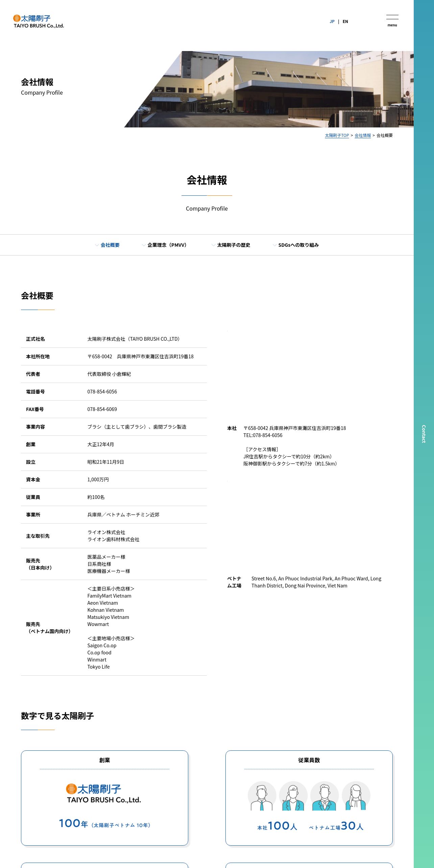Click Aeon Vietnam in retailer list

102,603
